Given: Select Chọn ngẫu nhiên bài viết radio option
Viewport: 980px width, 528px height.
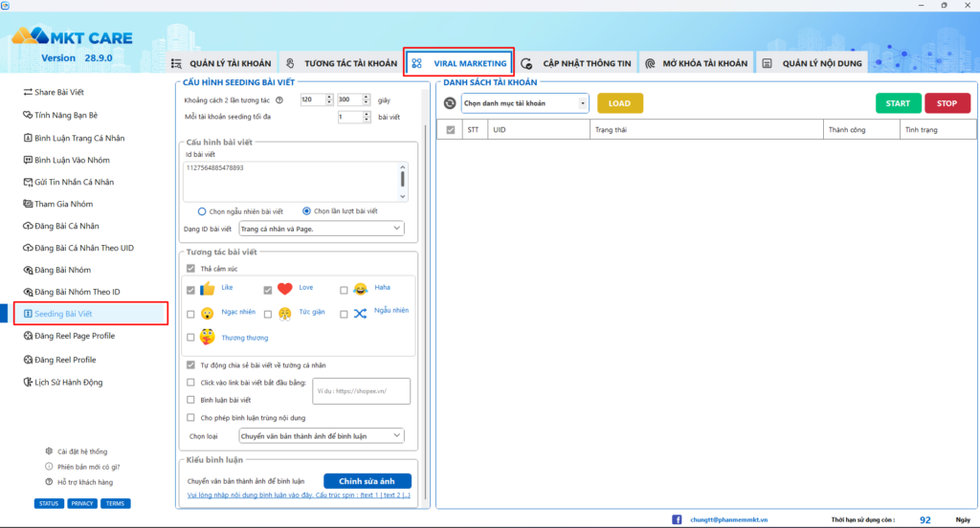Looking at the screenshot, I should point(202,211).
